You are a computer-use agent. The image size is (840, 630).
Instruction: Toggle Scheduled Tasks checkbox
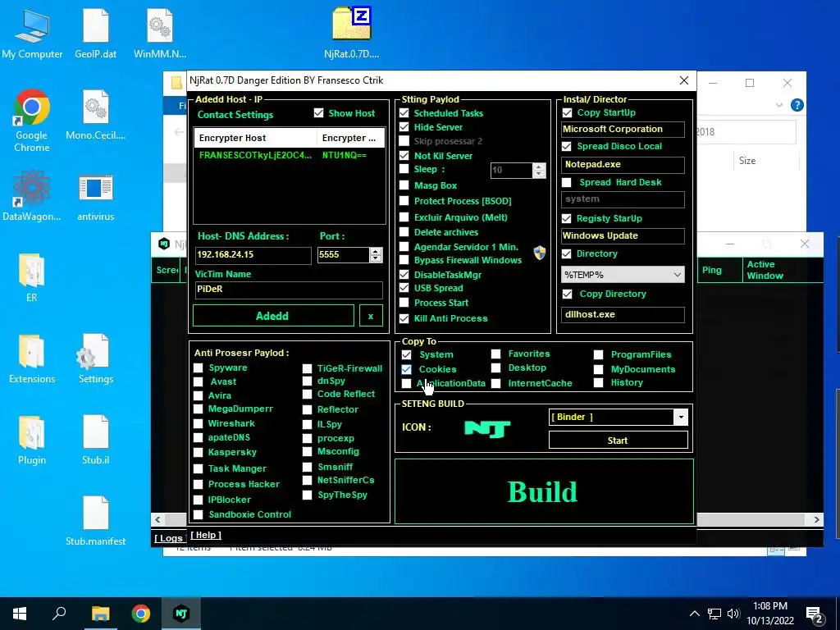pyautogui.click(x=404, y=113)
